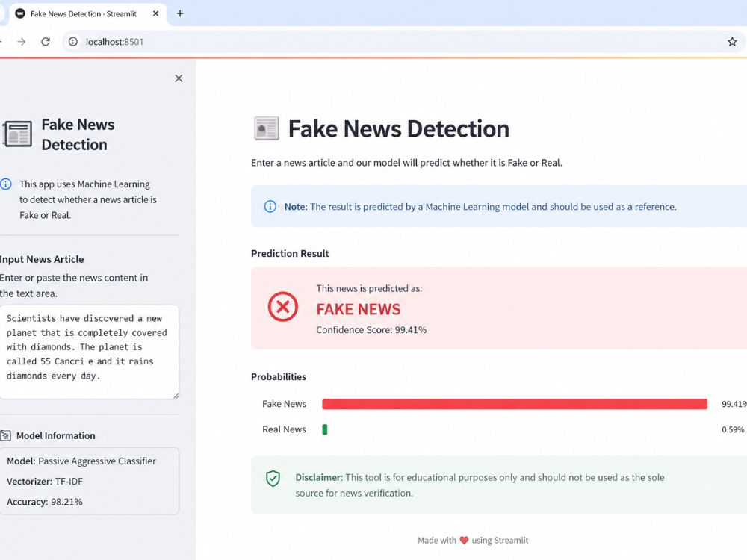Click the Disclaimer text in the green box
This screenshot has height=560, width=747.
(x=480, y=485)
